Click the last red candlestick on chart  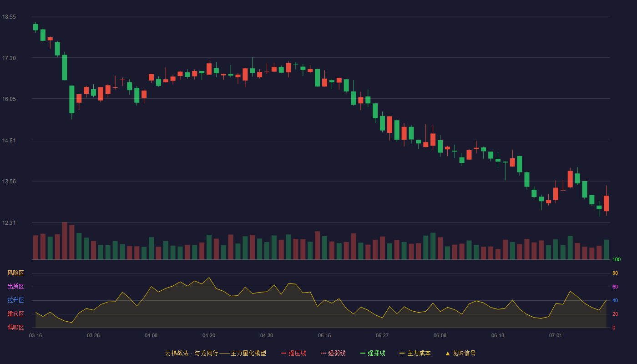coord(606,203)
